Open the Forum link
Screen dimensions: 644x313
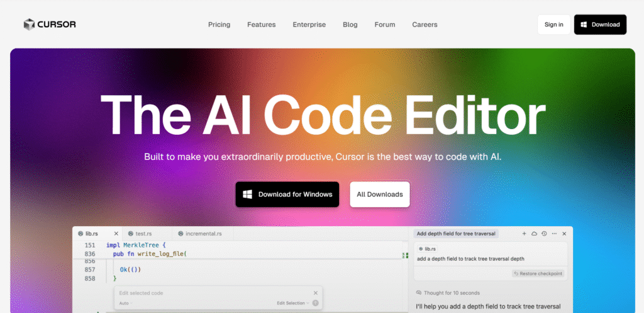[384, 25]
